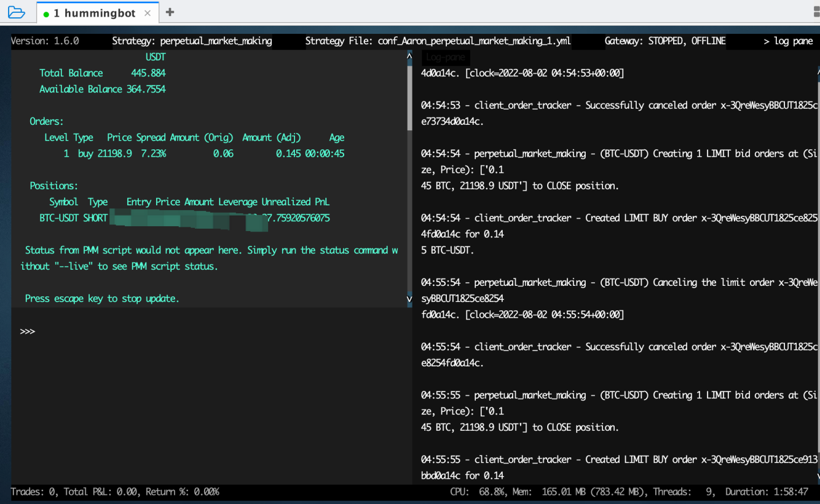Click the Threads: 9 status entry
820x504 pixels.
[x=683, y=492]
